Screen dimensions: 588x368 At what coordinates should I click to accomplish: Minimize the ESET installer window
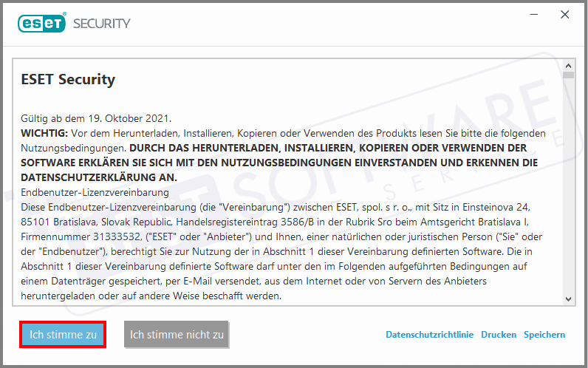(x=534, y=15)
